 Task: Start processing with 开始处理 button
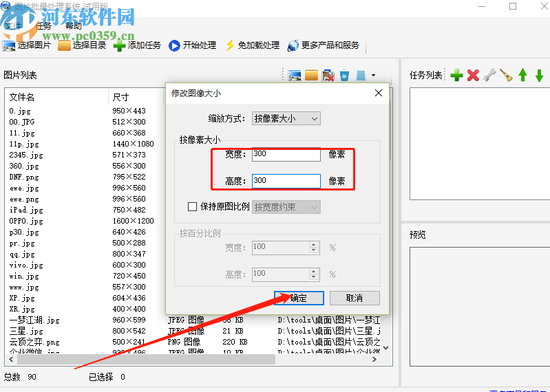193,45
